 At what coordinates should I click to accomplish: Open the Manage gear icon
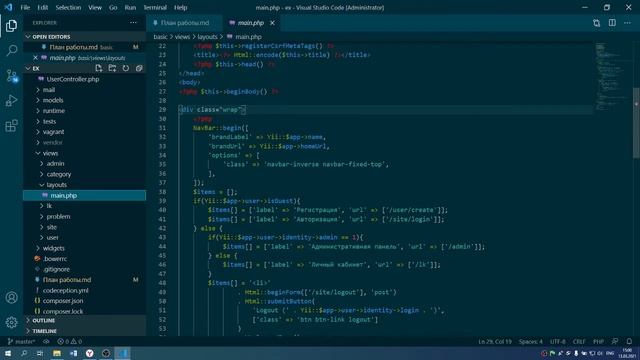11,322
